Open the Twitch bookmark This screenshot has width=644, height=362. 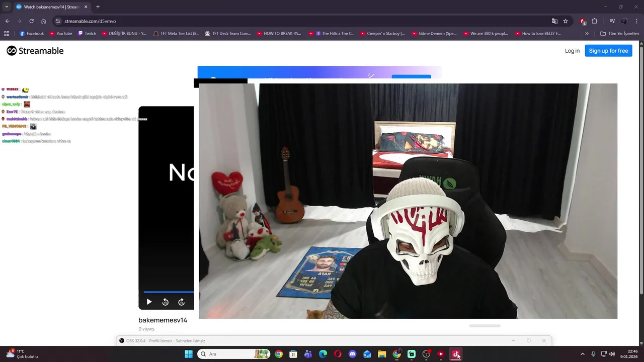[x=87, y=34]
